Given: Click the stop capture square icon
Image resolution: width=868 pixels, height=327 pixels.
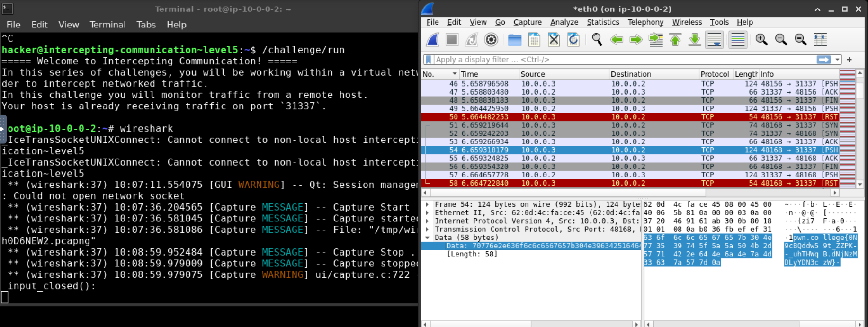Looking at the screenshot, I should (452, 40).
